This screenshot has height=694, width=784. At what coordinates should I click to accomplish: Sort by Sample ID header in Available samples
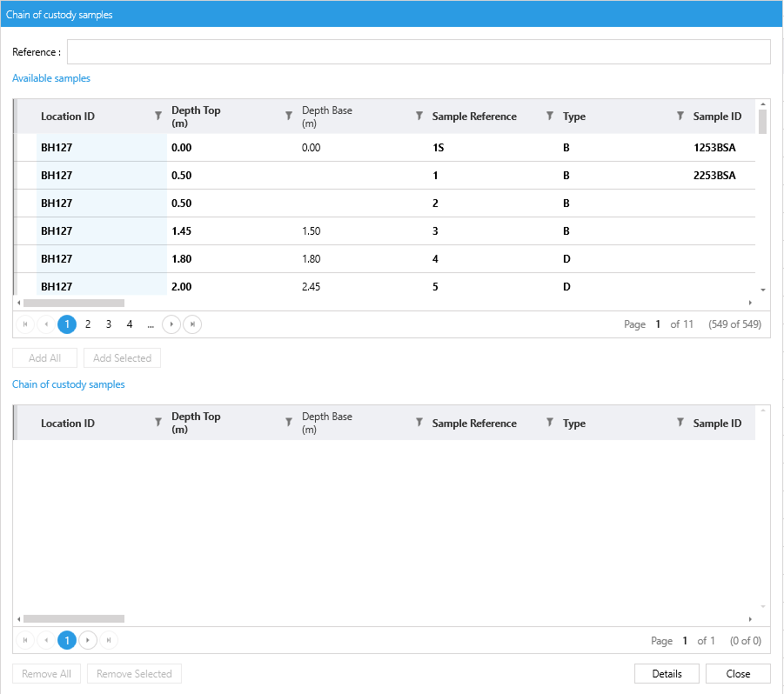717,117
